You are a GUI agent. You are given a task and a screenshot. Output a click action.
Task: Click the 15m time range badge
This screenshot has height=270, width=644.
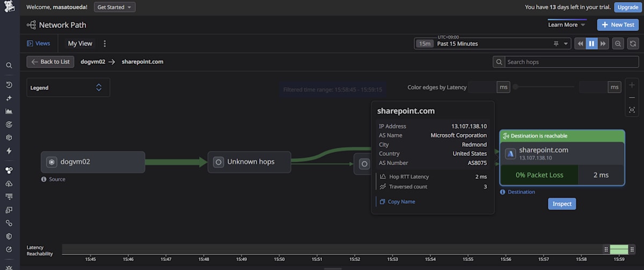click(425, 44)
